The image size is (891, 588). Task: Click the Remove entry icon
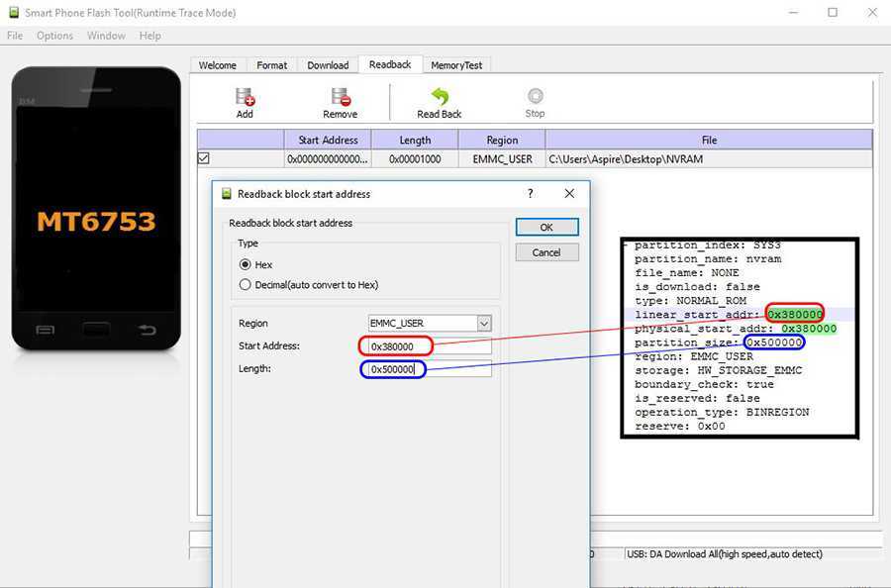[x=340, y=97]
